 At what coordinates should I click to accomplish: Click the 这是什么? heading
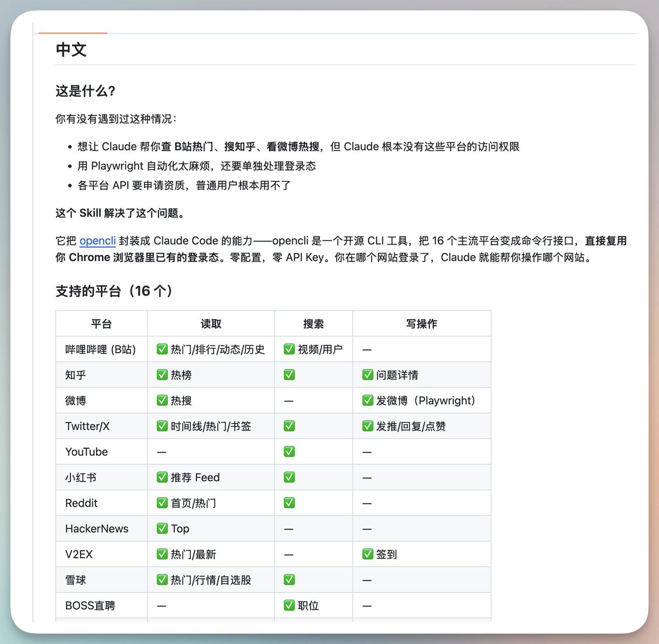(86, 91)
